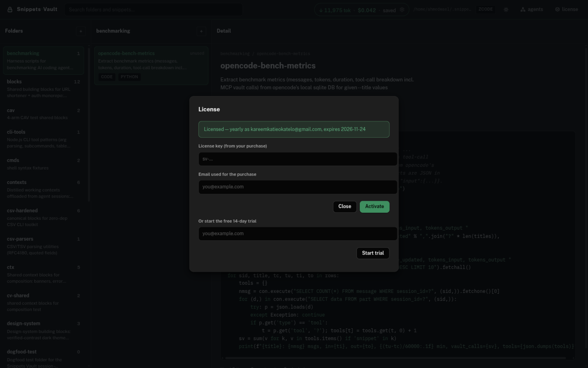Viewport: 588px width, 368px height.
Task: Click the licensed status banner
Action: pyautogui.click(x=294, y=130)
